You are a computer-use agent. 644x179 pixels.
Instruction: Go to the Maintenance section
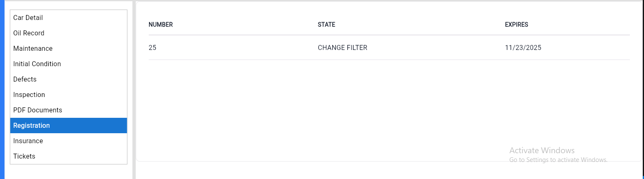(33, 49)
